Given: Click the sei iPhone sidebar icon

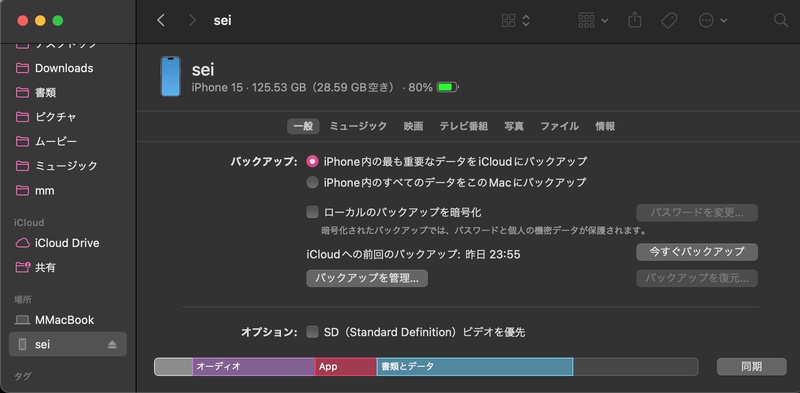Looking at the screenshot, I should point(22,345).
